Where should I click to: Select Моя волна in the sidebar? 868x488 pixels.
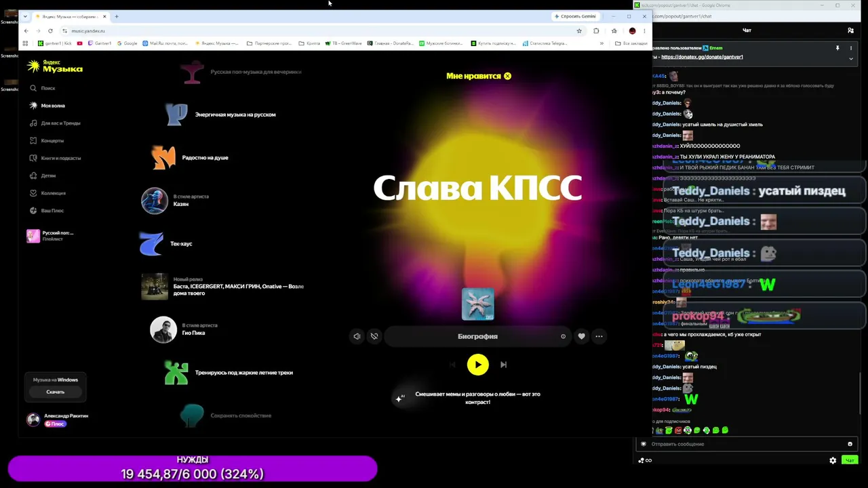coord(47,106)
